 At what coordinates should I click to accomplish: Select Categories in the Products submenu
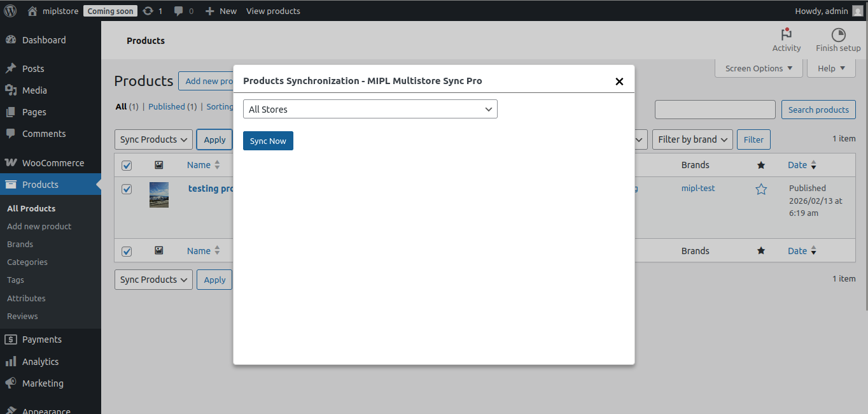[x=27, y=262]
